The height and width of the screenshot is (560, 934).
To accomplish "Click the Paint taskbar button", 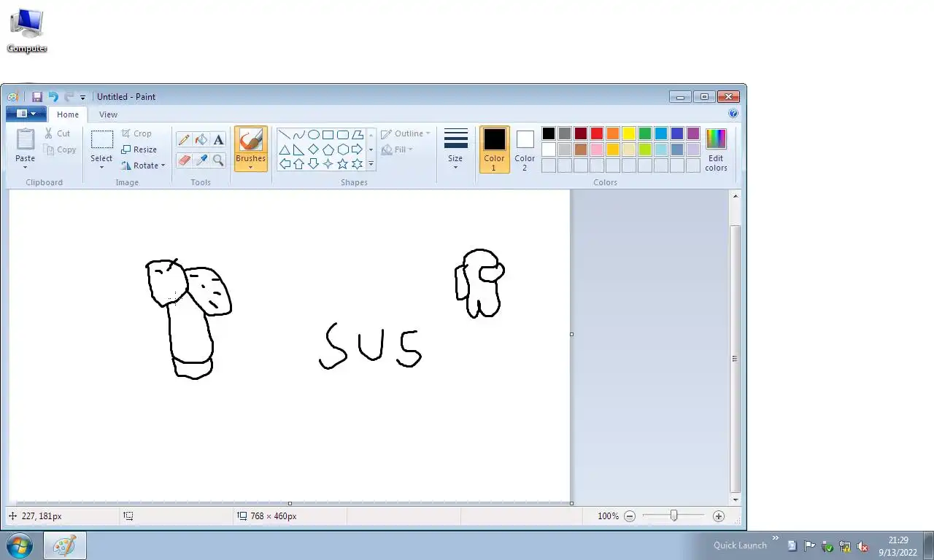I will (64, 545).
